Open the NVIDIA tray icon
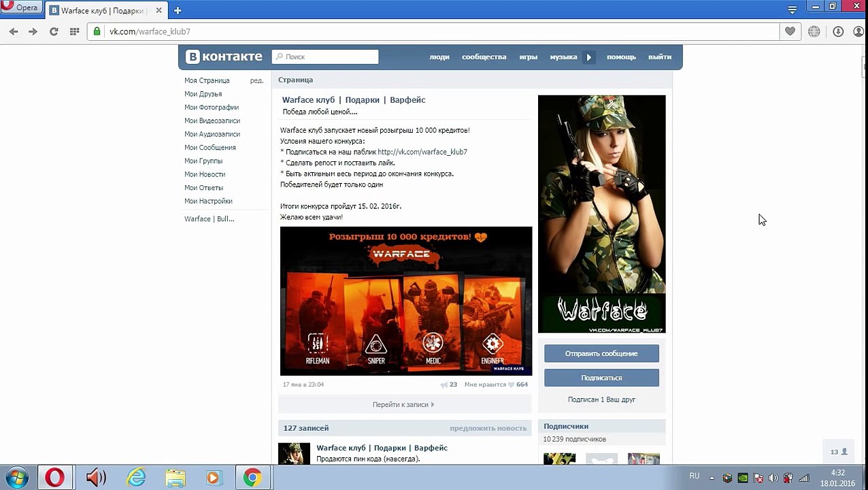The height and width of the screenshot is (490, 868). [x=743, y=478]
